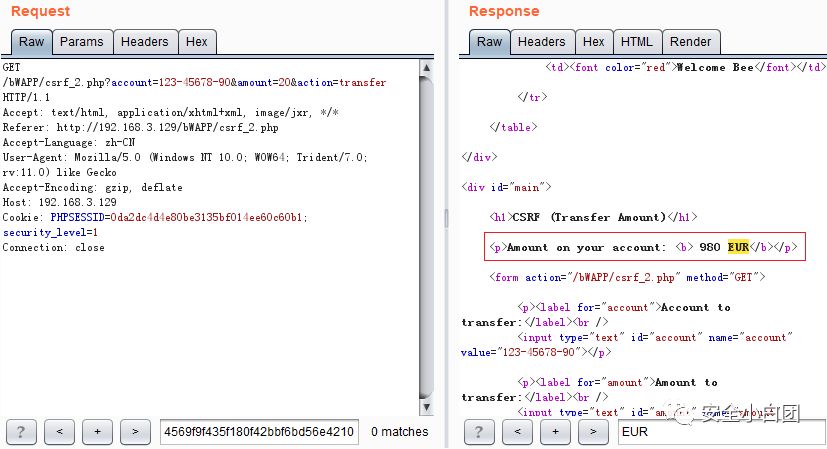Click the 'Host: 192.168.3.129' header line

pyautogui.click(x=60, y=202)
